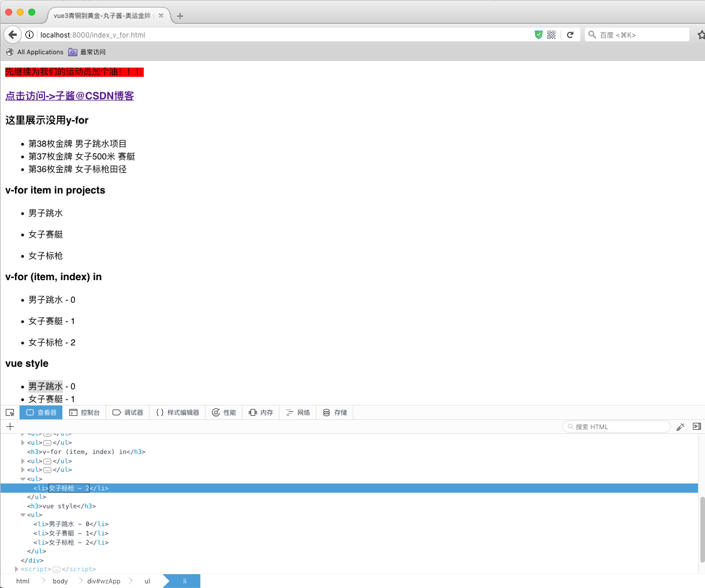Click 第36枚金牌 女子标枪田径 item
Image resolution: width=705 pixels, height=588 pixels.
coord(77,169)
